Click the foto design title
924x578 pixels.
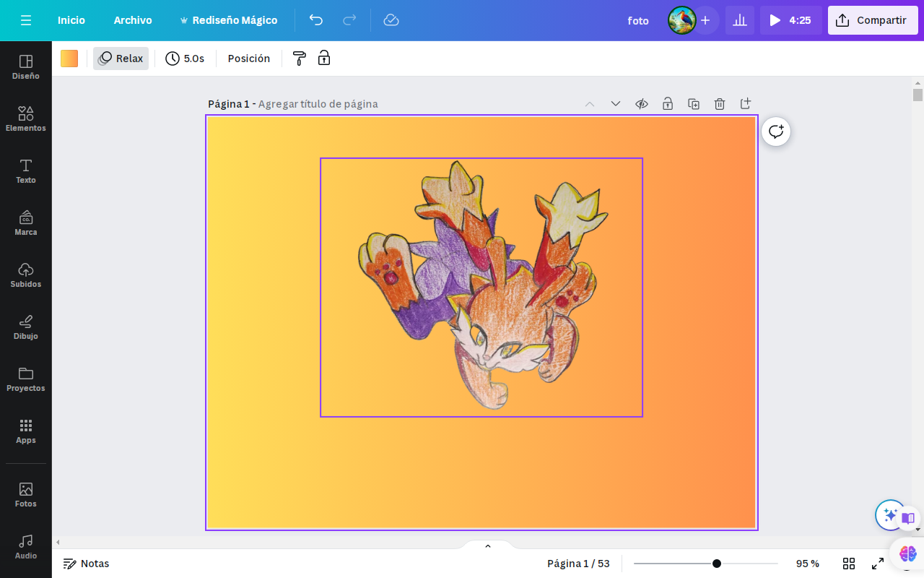tap(638, 20)
